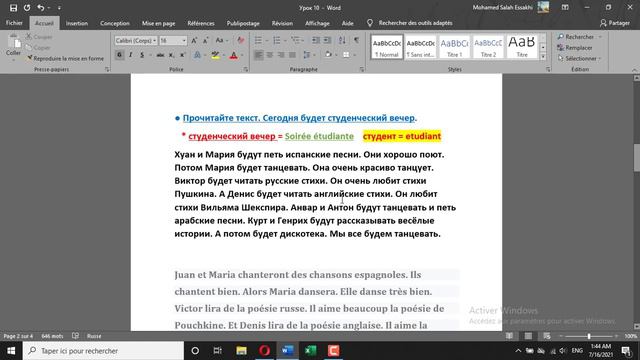
Task: Increase paragraph indent
Action: (x=327, y=40)
